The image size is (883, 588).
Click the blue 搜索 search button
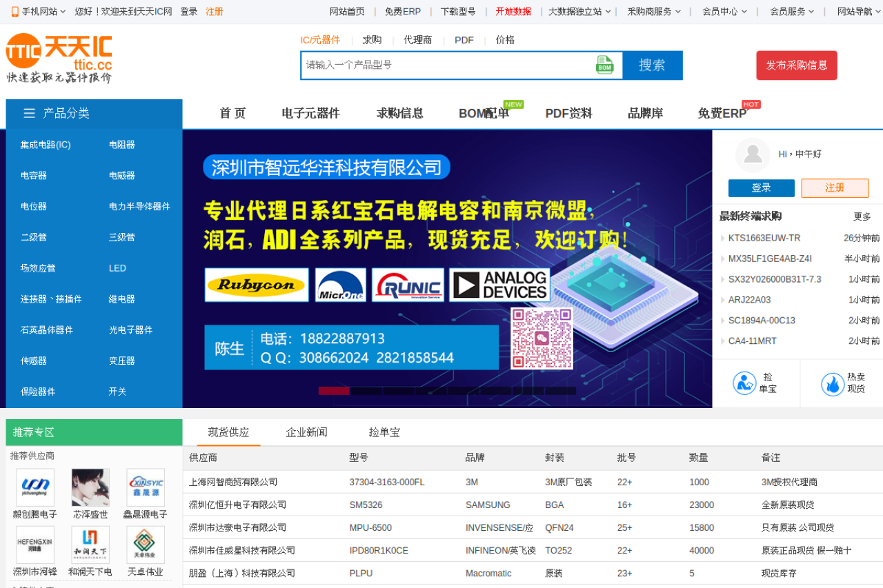(652, 65)
